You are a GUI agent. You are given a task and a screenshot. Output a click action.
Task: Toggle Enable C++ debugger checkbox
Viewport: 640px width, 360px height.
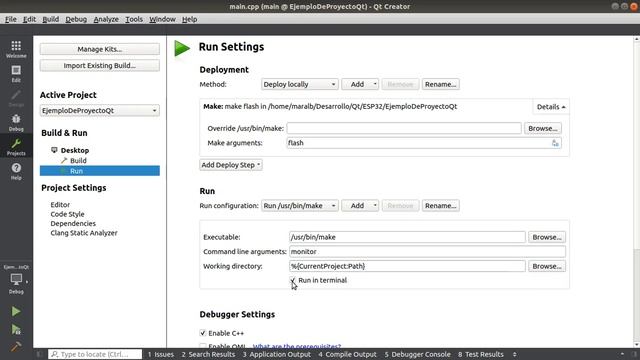(x=203, y=333)
